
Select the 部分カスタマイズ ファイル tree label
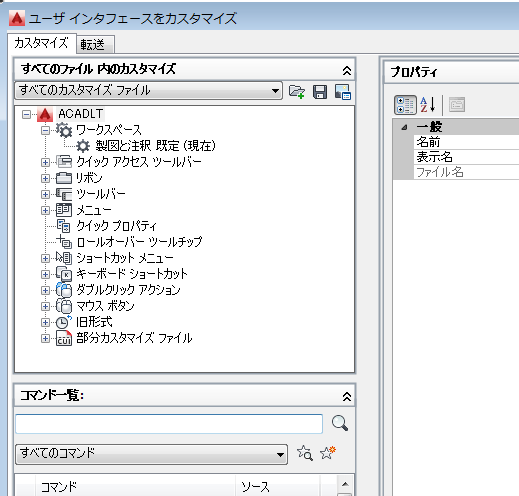point(134,338)
